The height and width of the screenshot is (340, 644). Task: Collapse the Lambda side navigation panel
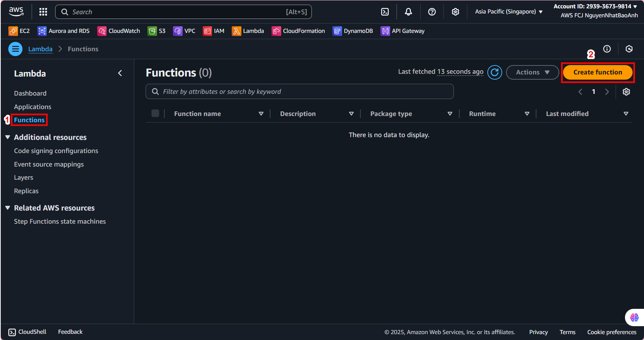pos(120,73)
